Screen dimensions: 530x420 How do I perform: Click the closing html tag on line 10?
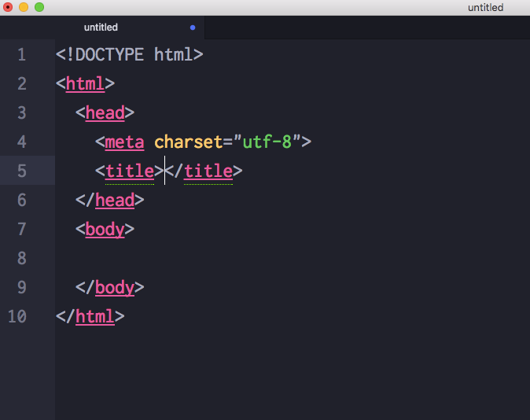coord(90,316)
